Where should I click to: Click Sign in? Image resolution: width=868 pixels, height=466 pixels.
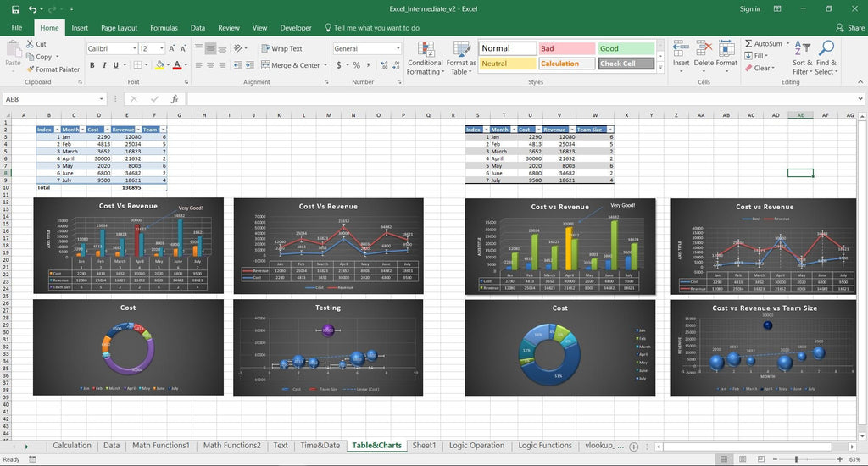[750, 8]
